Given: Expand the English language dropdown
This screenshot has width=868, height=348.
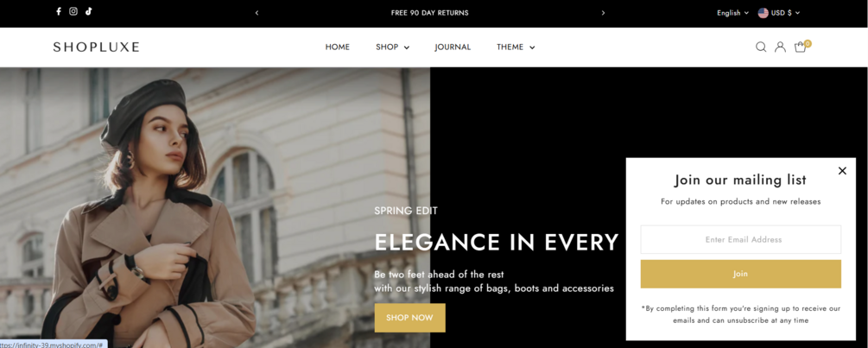Looking at the screenshot, I should pyautogui.click(x=732, y=13).
